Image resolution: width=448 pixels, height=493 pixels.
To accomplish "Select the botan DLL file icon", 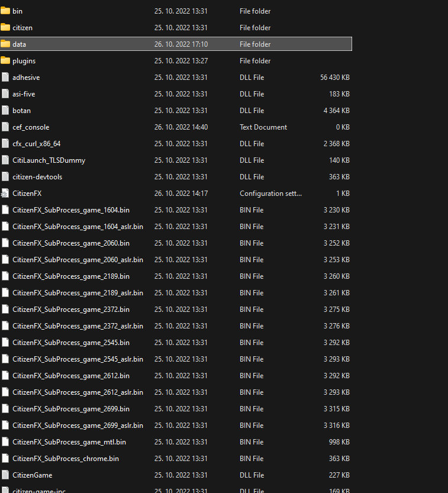I will pos(5,110).
